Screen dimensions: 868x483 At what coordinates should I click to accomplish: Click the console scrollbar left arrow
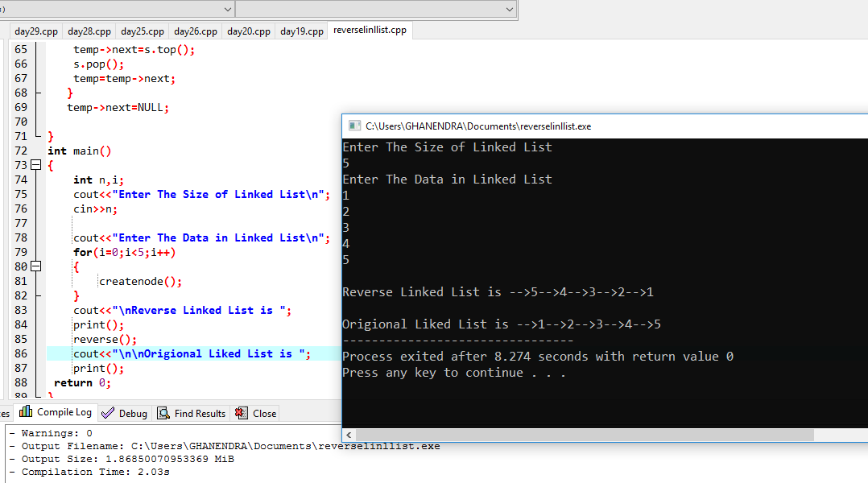(x=348, y=435)
